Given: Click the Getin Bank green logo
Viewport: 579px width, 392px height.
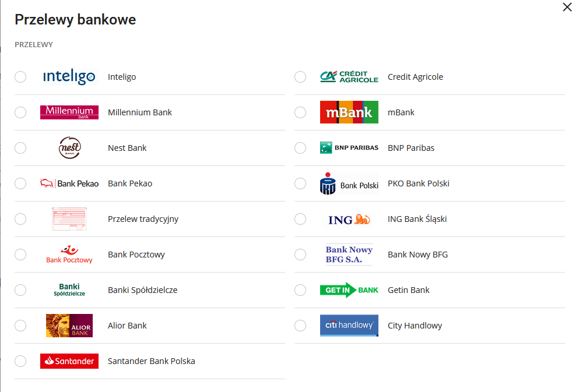Looking at the screenshot, I should click(349, 289).
